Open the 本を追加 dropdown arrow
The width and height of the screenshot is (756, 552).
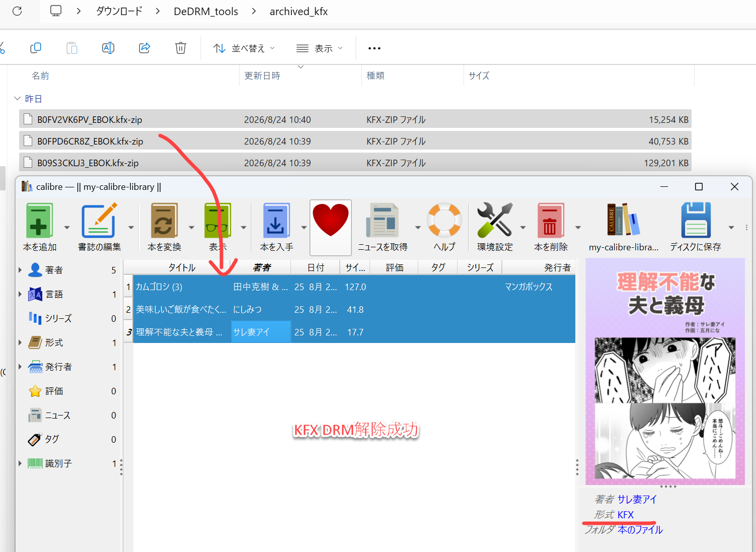pos(67,228)
